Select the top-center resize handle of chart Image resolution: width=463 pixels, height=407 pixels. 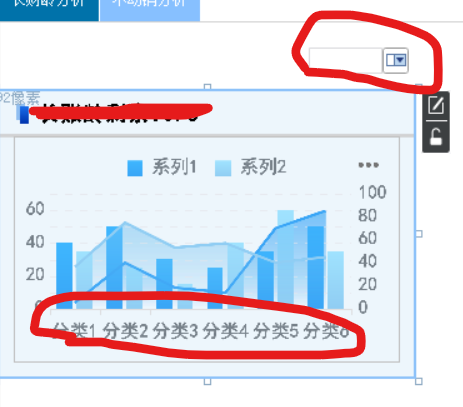207,87
